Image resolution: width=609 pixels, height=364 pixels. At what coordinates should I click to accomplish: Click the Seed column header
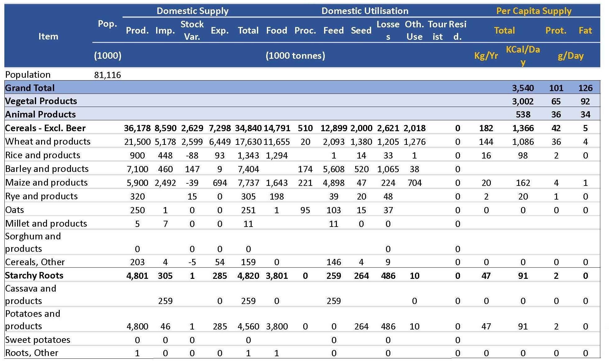[x=361, y=30]
